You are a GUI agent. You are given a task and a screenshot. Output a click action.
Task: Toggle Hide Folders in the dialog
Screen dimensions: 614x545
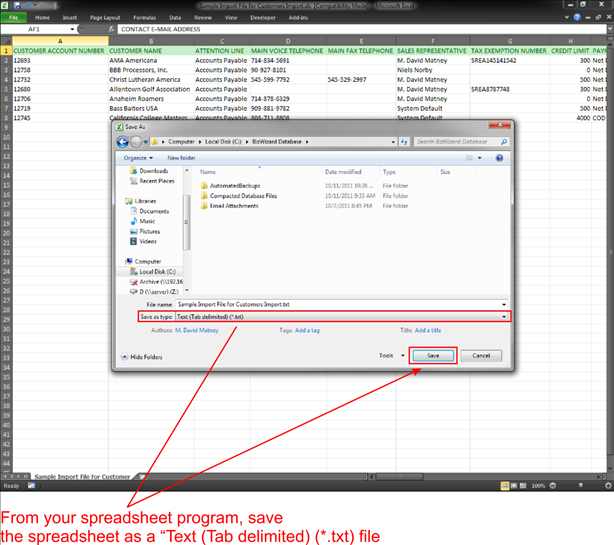pyautogui.click(x=141, y=357)
